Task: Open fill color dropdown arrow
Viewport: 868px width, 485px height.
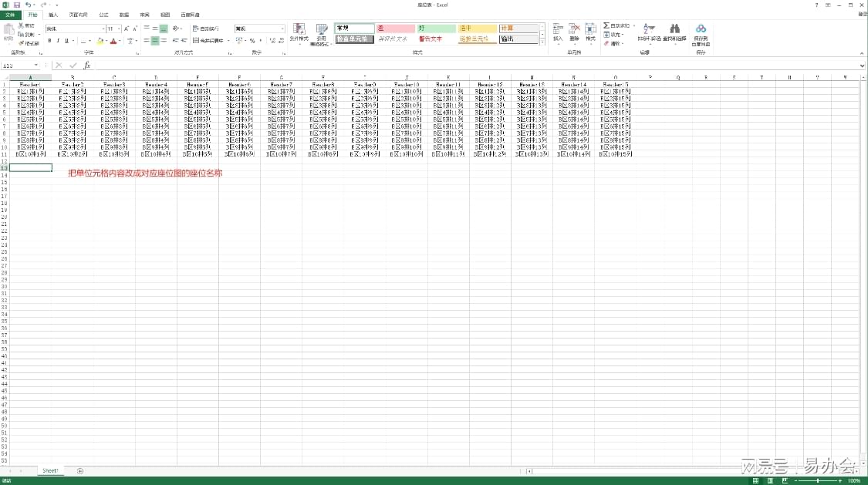Action: (x=106, y=41)
